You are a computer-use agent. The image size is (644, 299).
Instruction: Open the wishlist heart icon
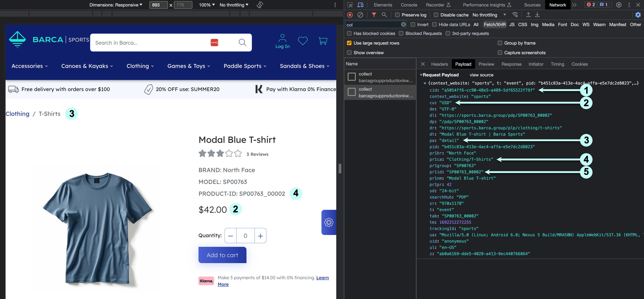click(303, 41)
